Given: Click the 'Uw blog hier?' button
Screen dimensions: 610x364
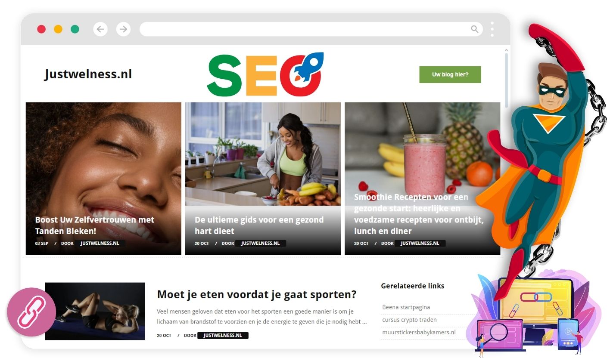Looking at the screenshot, I should pyautogui.click(x=450, y=74).
